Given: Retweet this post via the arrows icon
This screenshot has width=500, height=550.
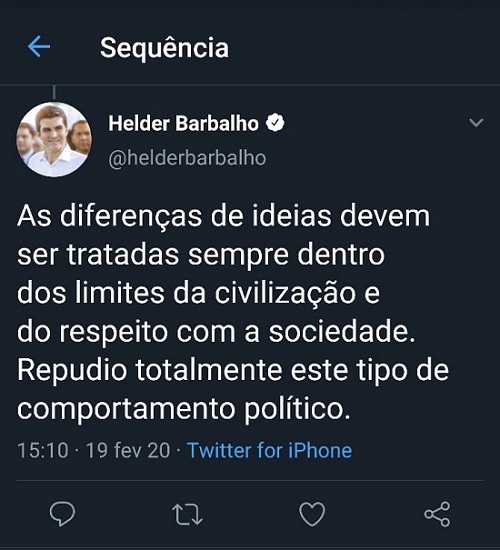Looking at the screenshot, I should tap(187, 514).
